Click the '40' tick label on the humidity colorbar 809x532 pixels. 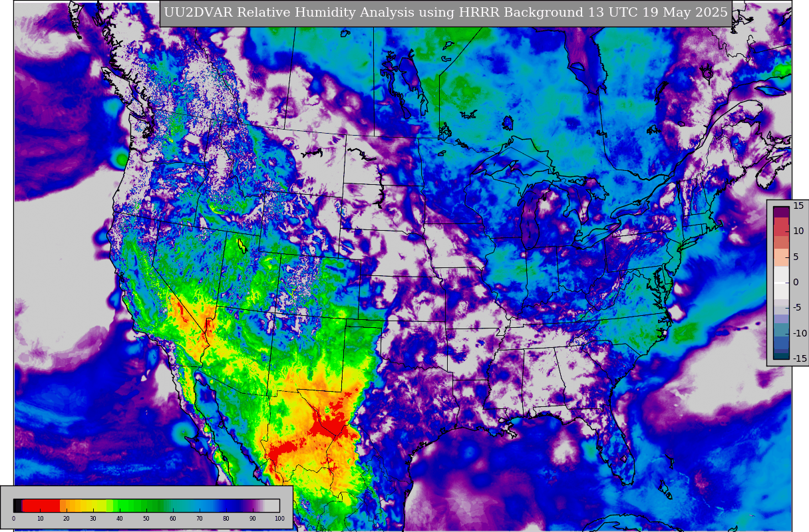pos(120,519)
